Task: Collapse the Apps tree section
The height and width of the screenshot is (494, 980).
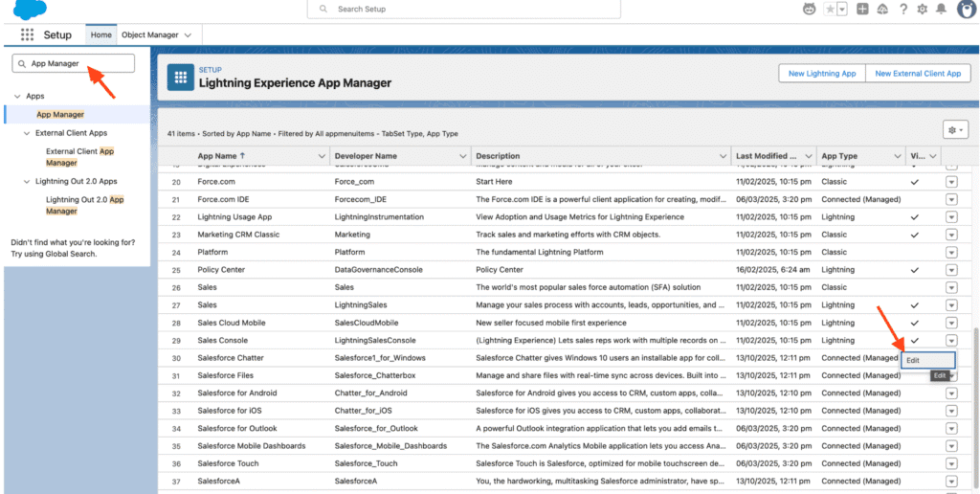Action: (17, 97)
